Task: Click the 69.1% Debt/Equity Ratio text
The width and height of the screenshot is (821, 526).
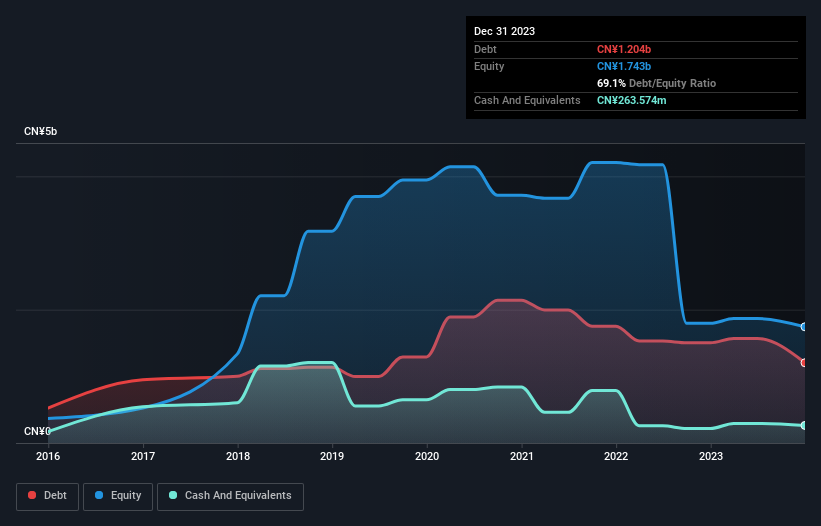Action: point(656,83)
